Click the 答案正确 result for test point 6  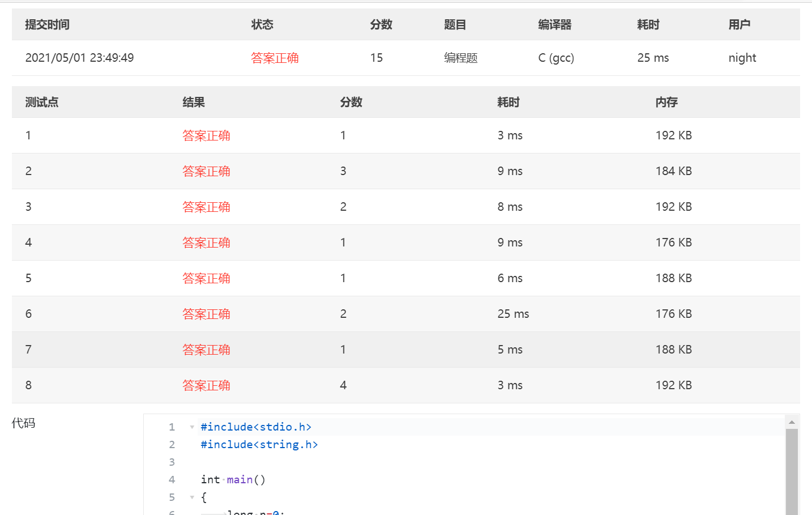coord(206,314)
